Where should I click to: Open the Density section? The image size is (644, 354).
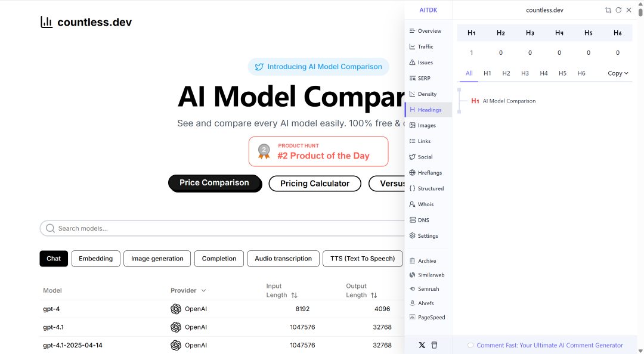click(x=428, y=94)
